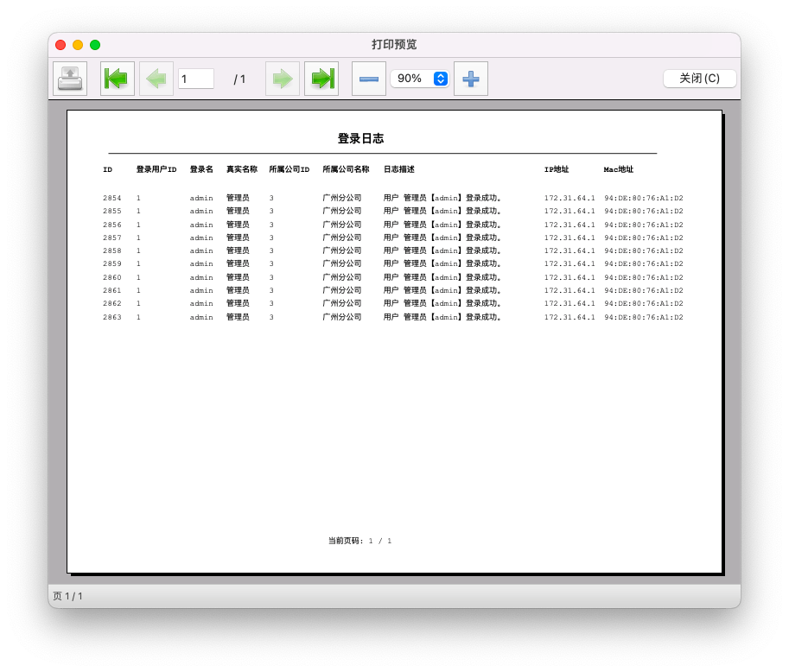Viewport: 789px width, 672px height.
Task: Jump to last page arrow
Action: pyautogui.click(x=321, y=79)
